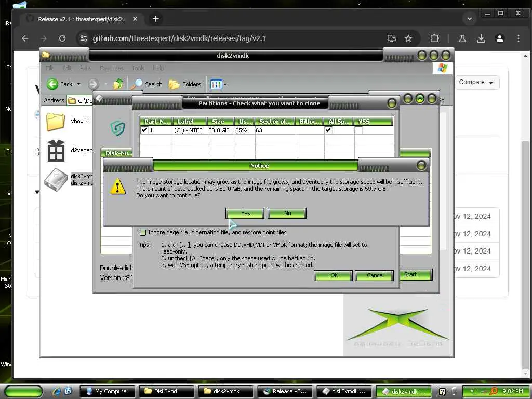Click the Disk-Nu... column header
The width and height of the screenshot is (532, 399).
[118, 153]
